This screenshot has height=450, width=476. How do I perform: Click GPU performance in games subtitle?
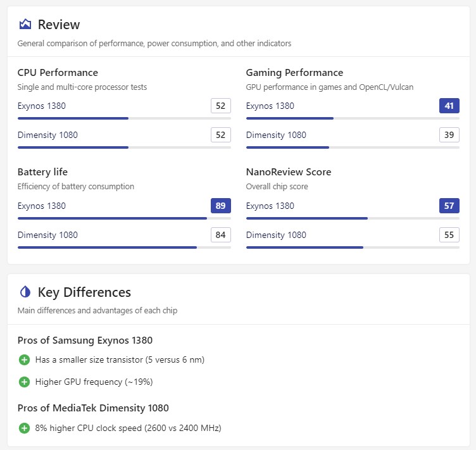pyautogui.click(x=330, y=87)
